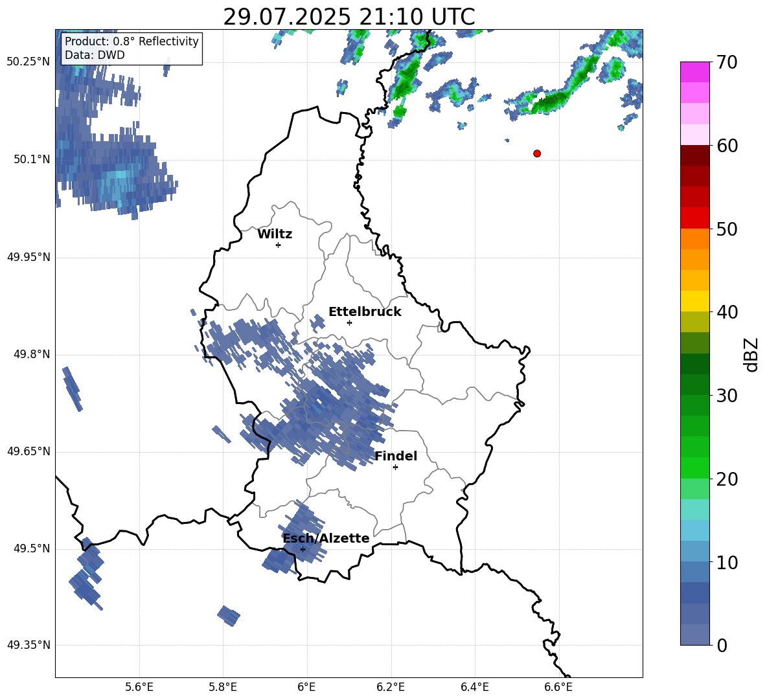This screenshot has width=767, height=700.
Task: Click the 6.6°E longitude tick label
Action: pyautogui.click(x=558, y=687)
